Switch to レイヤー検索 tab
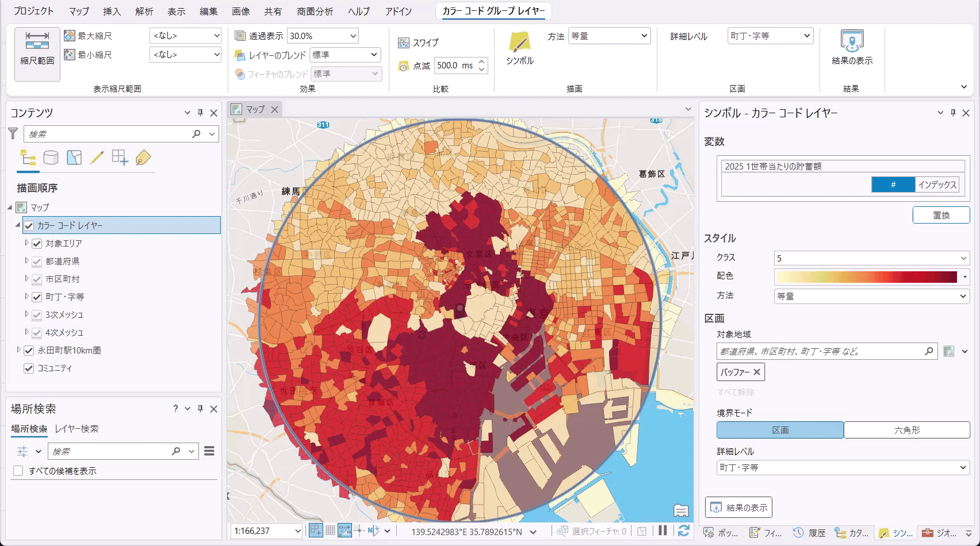This screenshot has height=546, width=980. [x=76, y=429]
